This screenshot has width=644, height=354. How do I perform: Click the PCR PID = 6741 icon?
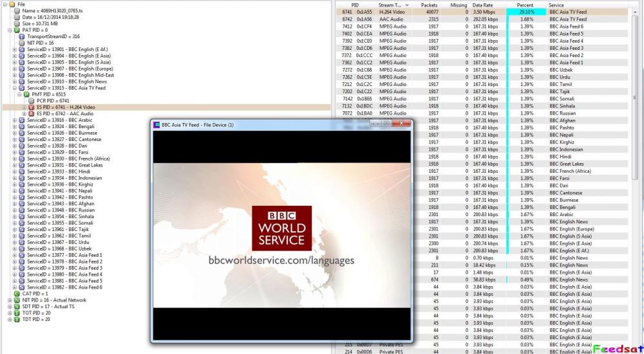tap(31, 101)
